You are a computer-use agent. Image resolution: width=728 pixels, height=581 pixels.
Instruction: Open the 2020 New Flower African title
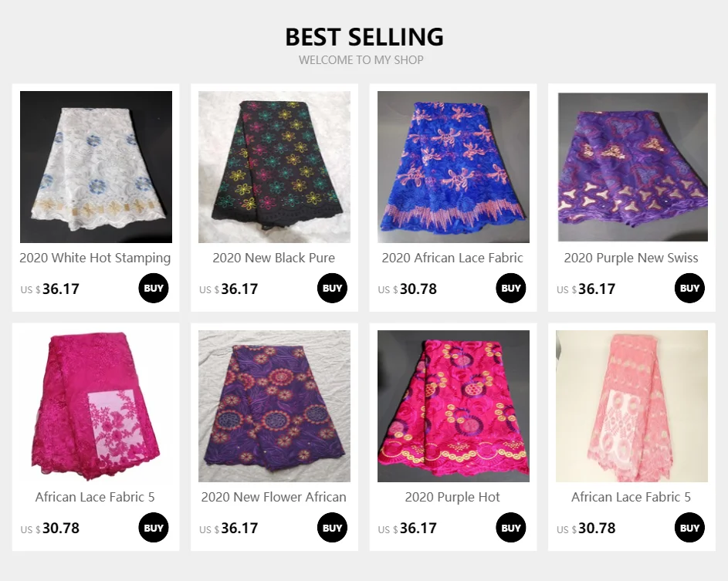coord(274,498)
